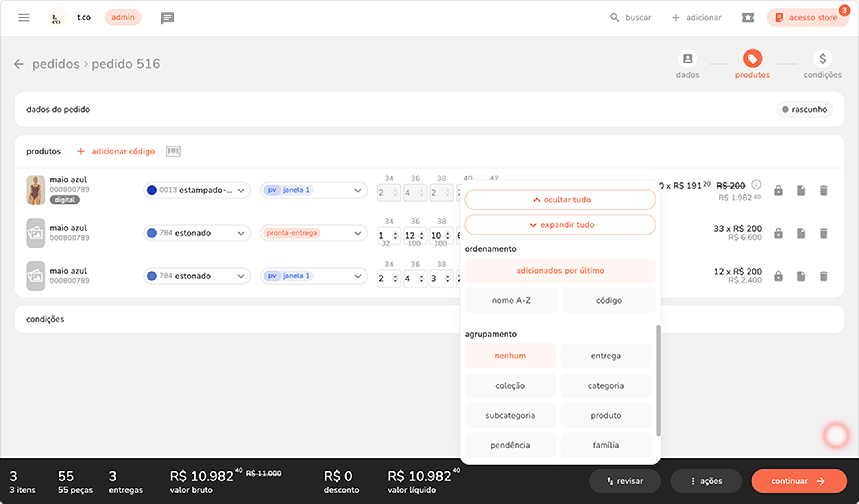
Task: Lock the pronta-entrega product row
Action: point(778,233)
